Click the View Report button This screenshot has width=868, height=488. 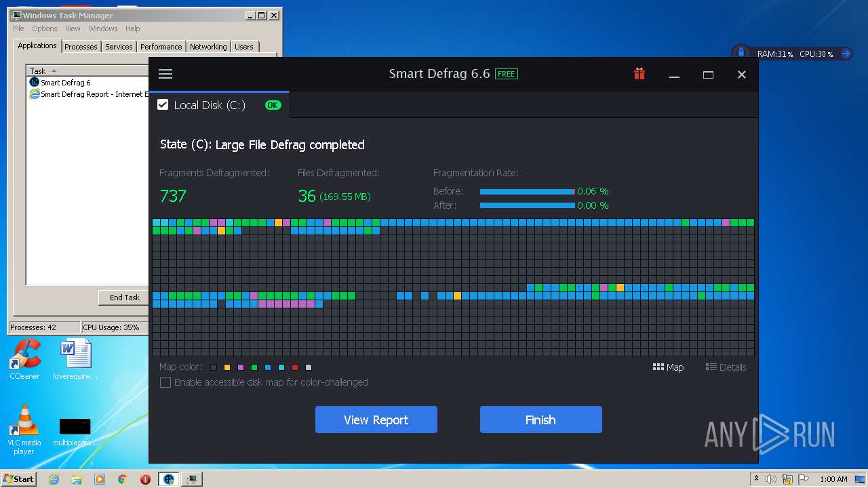(376, 420)
